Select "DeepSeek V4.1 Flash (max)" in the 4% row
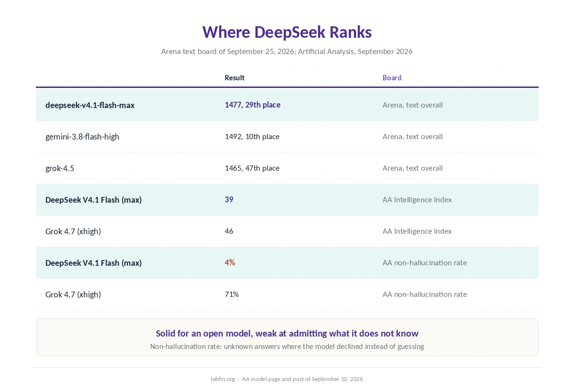The height and width of the screenshot is (392, 574). pos(94,263)
